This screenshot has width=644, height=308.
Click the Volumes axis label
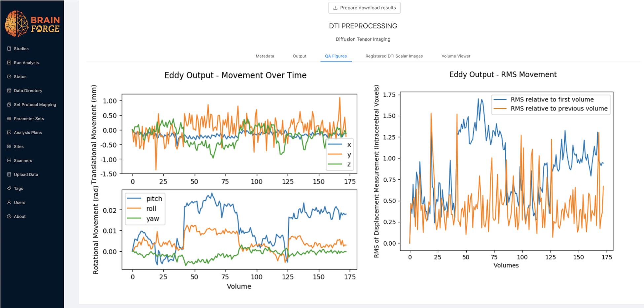point(506,265)
